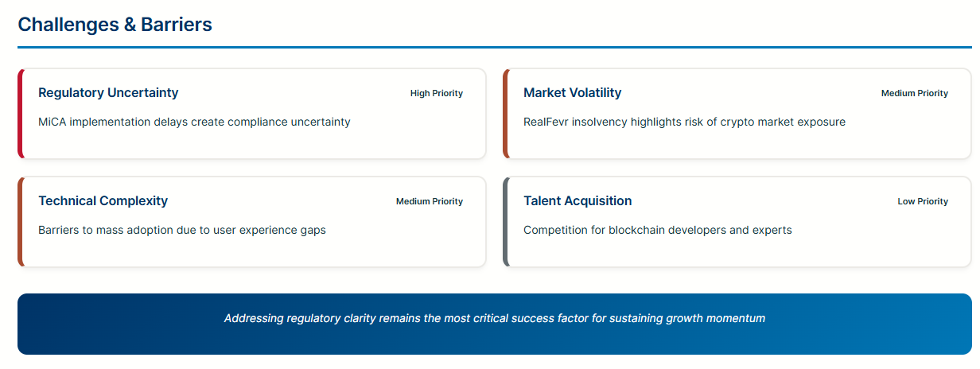Click the Medium Priority badge on Market Volatility
Screen dimensions: 980x369
pos(914,94)
